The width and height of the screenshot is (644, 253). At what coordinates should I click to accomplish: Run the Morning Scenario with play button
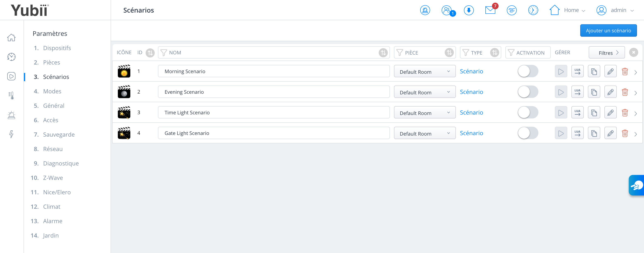[x=561, y=71]
